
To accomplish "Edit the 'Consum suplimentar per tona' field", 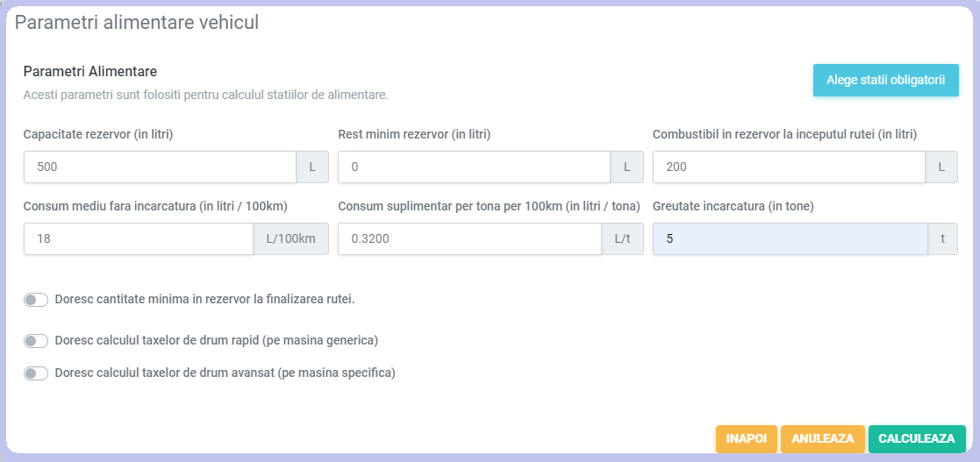I will (469, 238).
